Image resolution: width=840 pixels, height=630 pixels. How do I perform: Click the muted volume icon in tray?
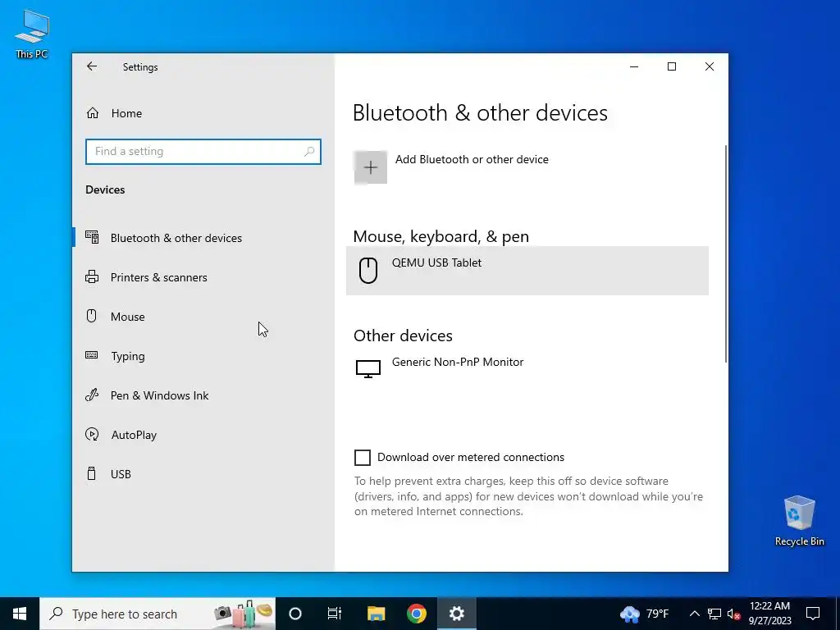coord(734,614)
